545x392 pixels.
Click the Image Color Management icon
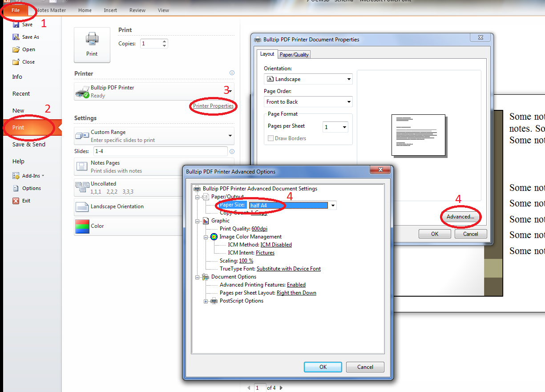[214, 237]
